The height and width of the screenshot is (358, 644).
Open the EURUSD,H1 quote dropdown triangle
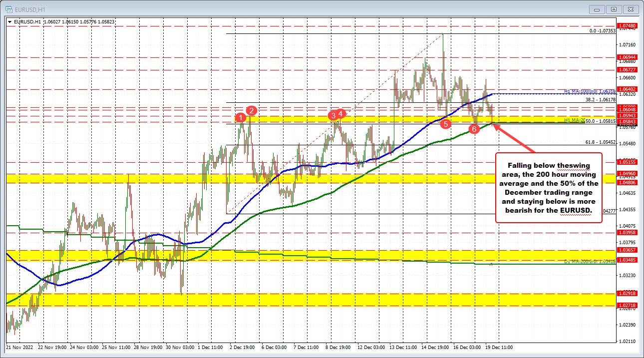coord(9,21)
